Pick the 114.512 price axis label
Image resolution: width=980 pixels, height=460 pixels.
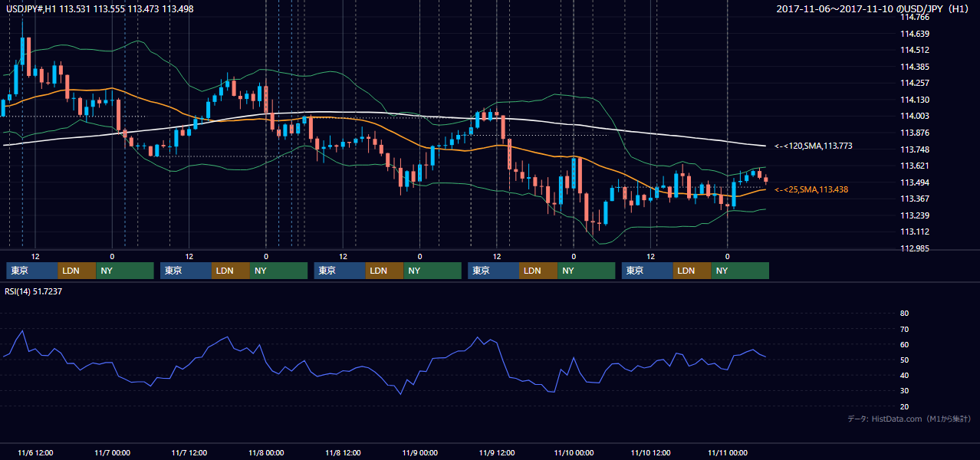(x=914, y=50)
